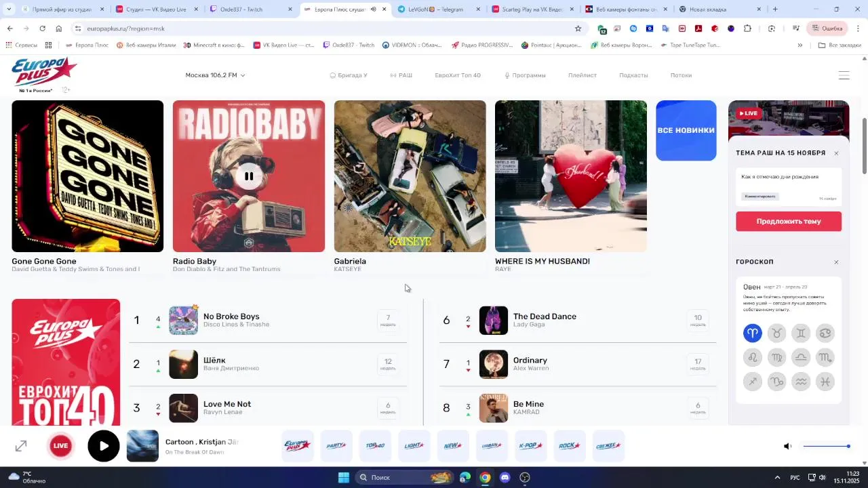
Task: Close the Гороскоп widget
Action: click(836, 262)
